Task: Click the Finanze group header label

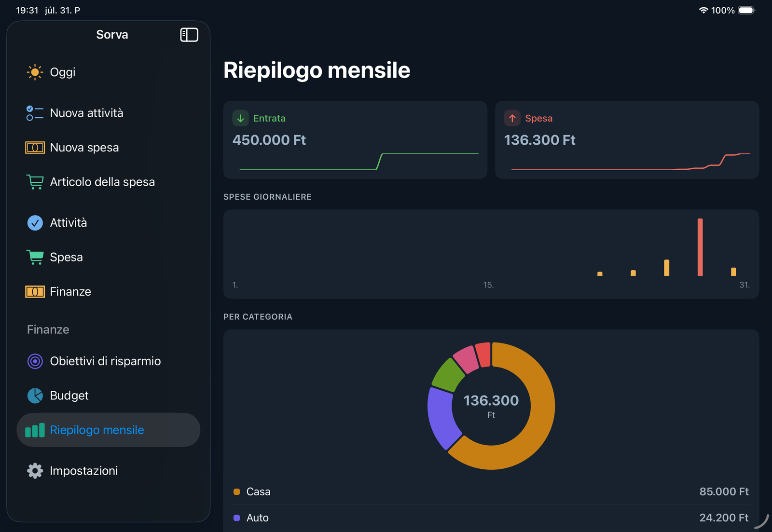Action: tap(48, 330)
